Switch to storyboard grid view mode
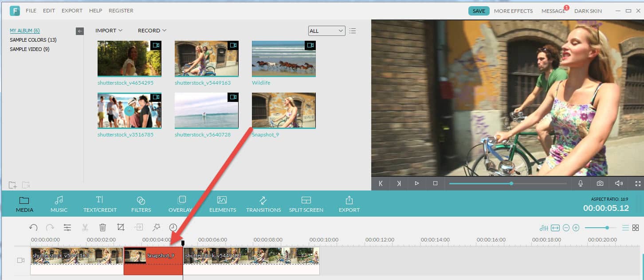Viewport: 644px width, 280px height. pyautogui.click(x=636, y=228)
